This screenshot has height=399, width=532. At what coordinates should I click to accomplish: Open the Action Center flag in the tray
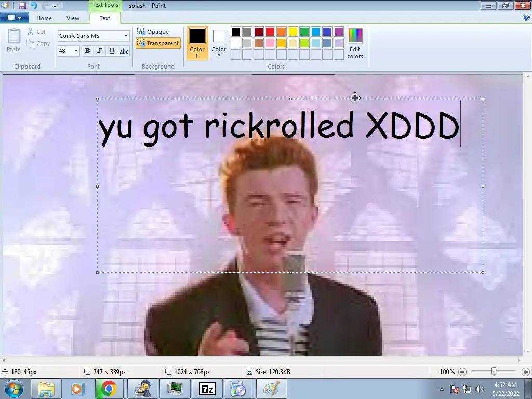tap(455, 389)
